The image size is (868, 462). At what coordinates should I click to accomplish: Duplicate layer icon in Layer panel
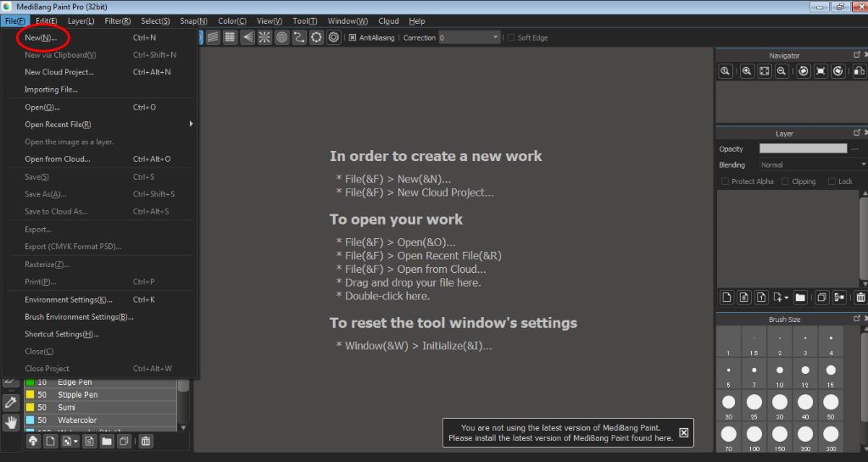click(x=822, y=297)
